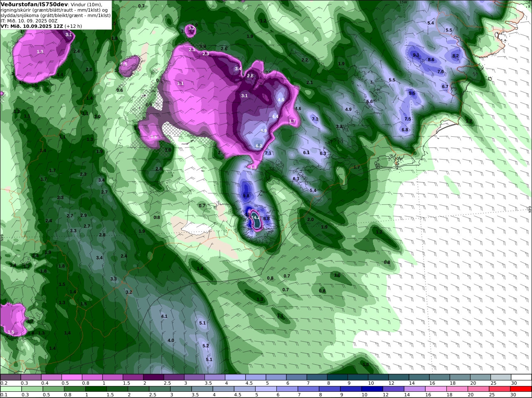532x398 pixels.
Task: Pick top legend swatch between 0.2 and 0.3
Action: pos(10,377)
